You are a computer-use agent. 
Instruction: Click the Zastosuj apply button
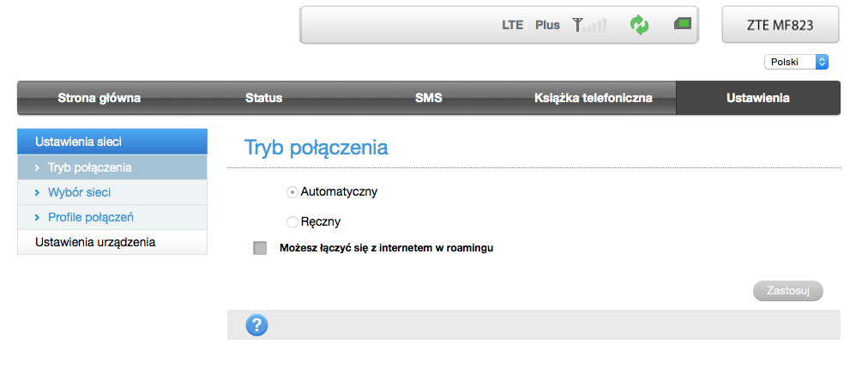pyautogui.click(x=787, y=291)
